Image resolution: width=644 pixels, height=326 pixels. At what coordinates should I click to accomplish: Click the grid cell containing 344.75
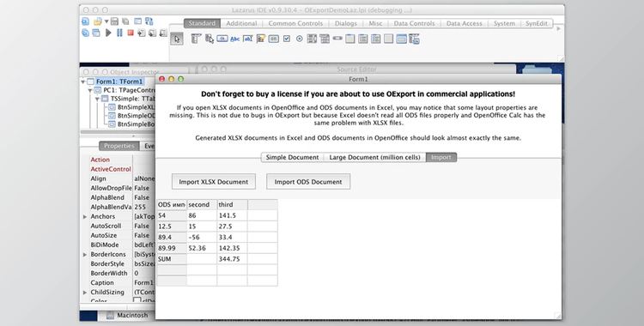[x=232, y=259]
